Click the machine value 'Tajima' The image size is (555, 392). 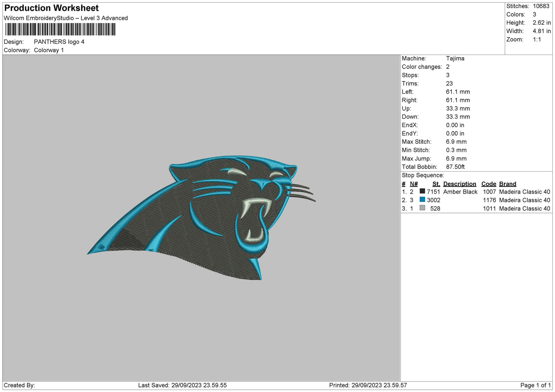pyautogui.click(x=455, y=58)
